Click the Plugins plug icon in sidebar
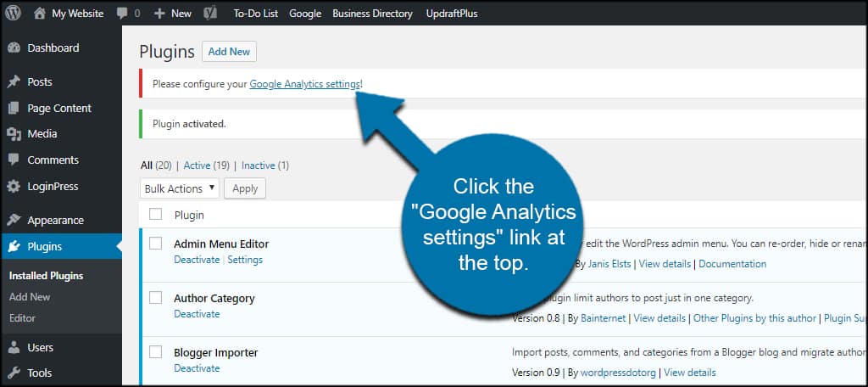868x387 pixels. [14, 247]
